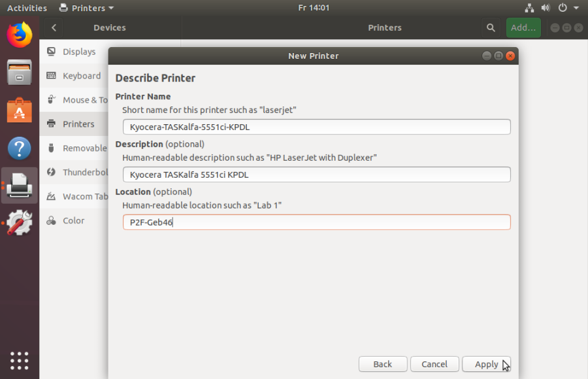588x379 pixels.
Task: Cancel the Describe Printer dialog
Action: click(434, 364)
